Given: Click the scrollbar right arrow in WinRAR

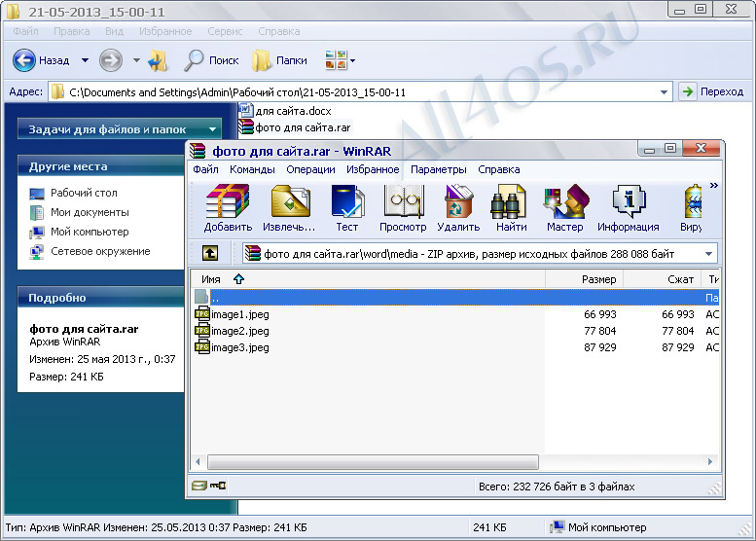Looking at the screenshot, I should point(710,461).
